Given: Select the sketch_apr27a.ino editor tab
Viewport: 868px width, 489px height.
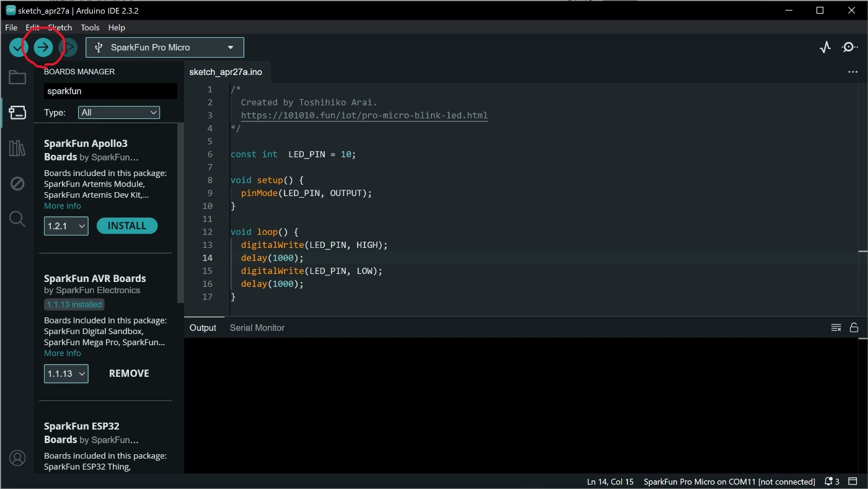Looking at the screenshot, I should pyautogui.click(x=226, y=72).
